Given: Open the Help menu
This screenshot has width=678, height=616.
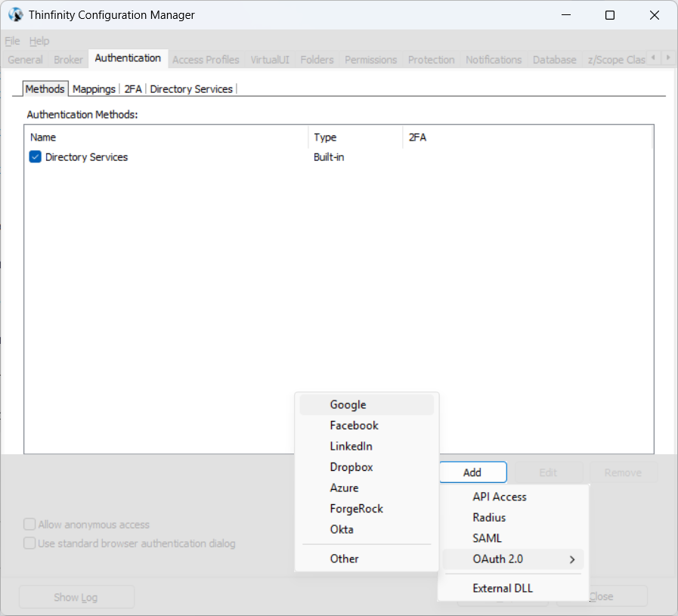Looking at the screenshot, I should coord(39,41).
